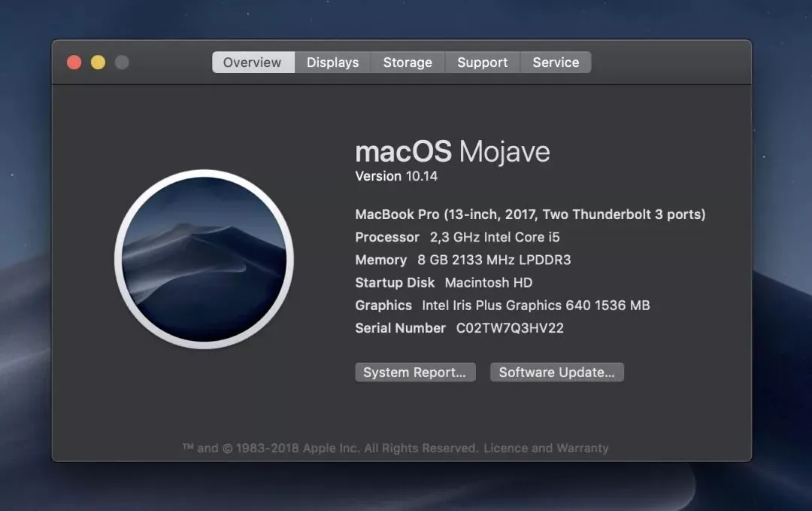Image resolution: width=812 pixels, height=511 pixels.
Task: Minimize the window with the yellow button
Action: click(x=98, y=62)
